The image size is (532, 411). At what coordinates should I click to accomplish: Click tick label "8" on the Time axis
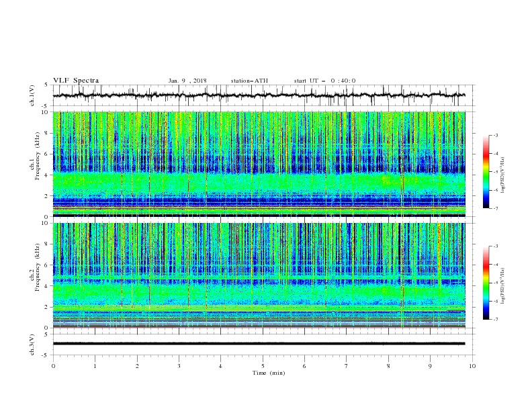[388, 366]
